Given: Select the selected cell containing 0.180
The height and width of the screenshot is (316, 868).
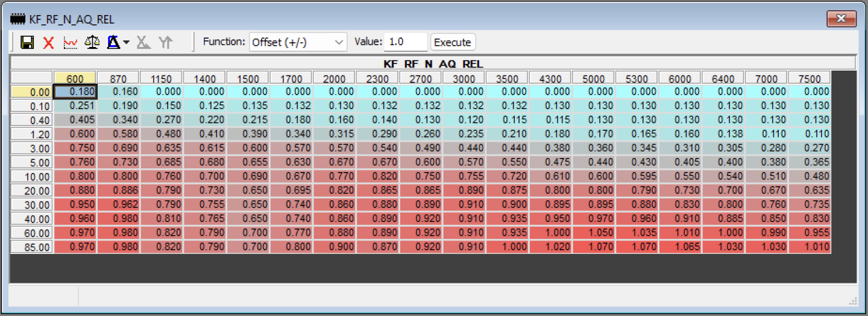Looking at the screenshot, I should click(x=75, y=92).
